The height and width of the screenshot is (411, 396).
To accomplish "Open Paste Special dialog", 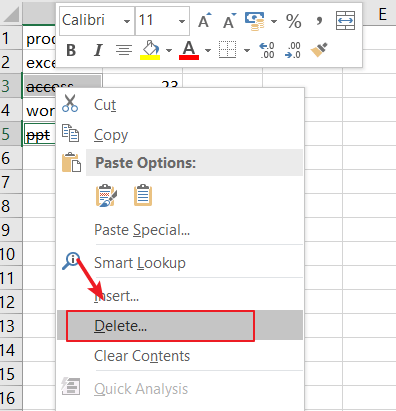I will click(x=180, y=230).
